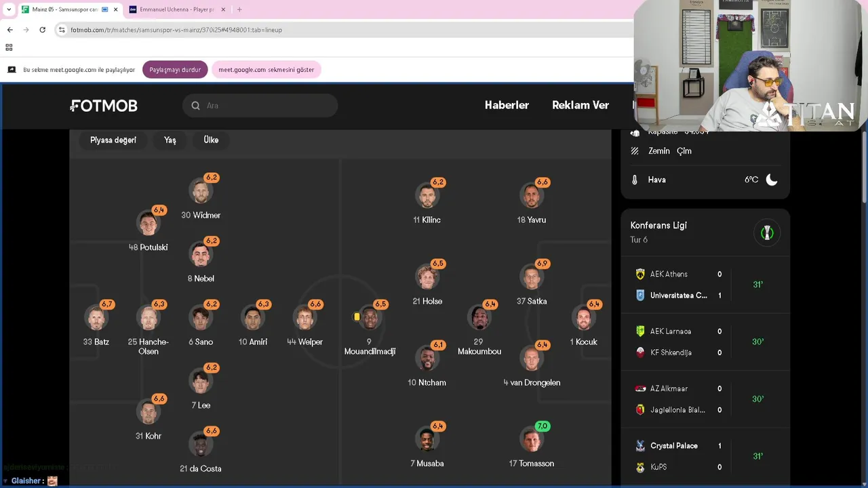Click the search magnifier icon
Viewport: 868px width, 488px height.
[x=195, y=106]
